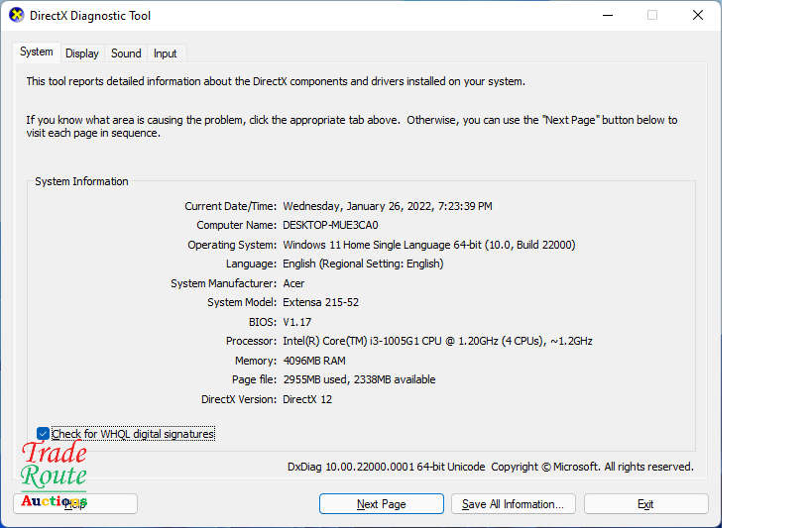Toggle Check for WHQL digital signatures checkbox
Screen dimensions: 812x528
(x=43, y=434)
